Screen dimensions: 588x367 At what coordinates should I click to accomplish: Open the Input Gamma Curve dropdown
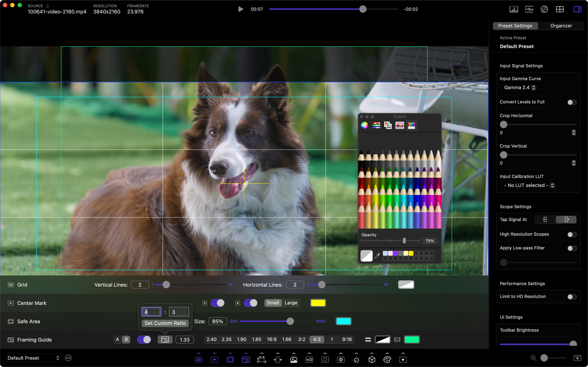[520, 87]
